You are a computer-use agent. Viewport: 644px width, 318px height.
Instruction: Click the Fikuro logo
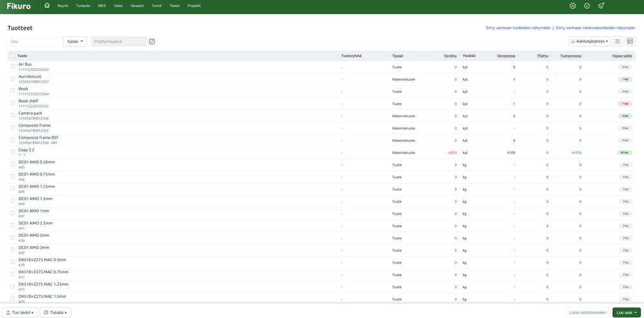[x=19, y=6]
